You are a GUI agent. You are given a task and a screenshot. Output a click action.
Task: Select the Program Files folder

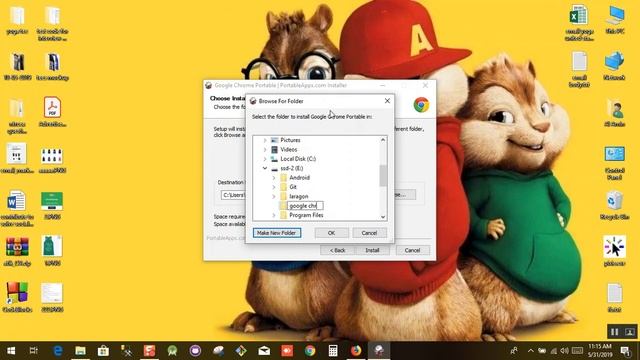click(x=306, y=215)
